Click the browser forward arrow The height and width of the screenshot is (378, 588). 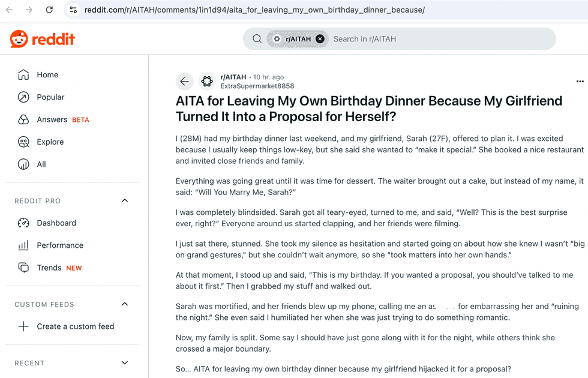29,10
